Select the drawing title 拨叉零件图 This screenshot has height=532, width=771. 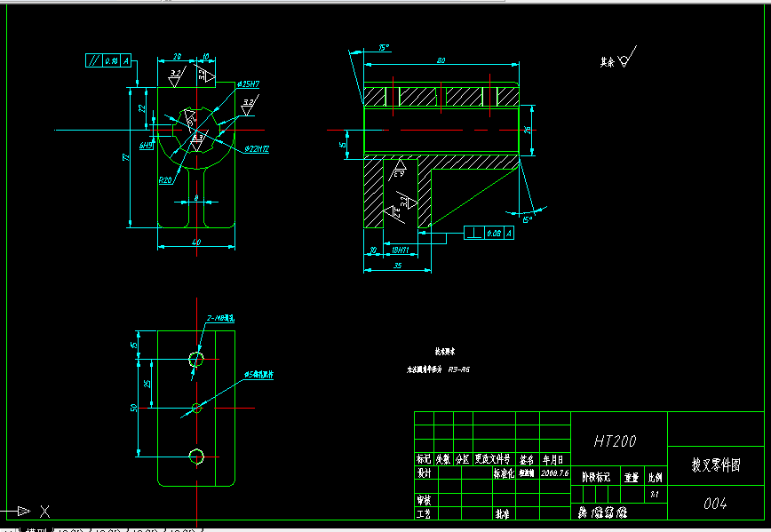[716, 465]
